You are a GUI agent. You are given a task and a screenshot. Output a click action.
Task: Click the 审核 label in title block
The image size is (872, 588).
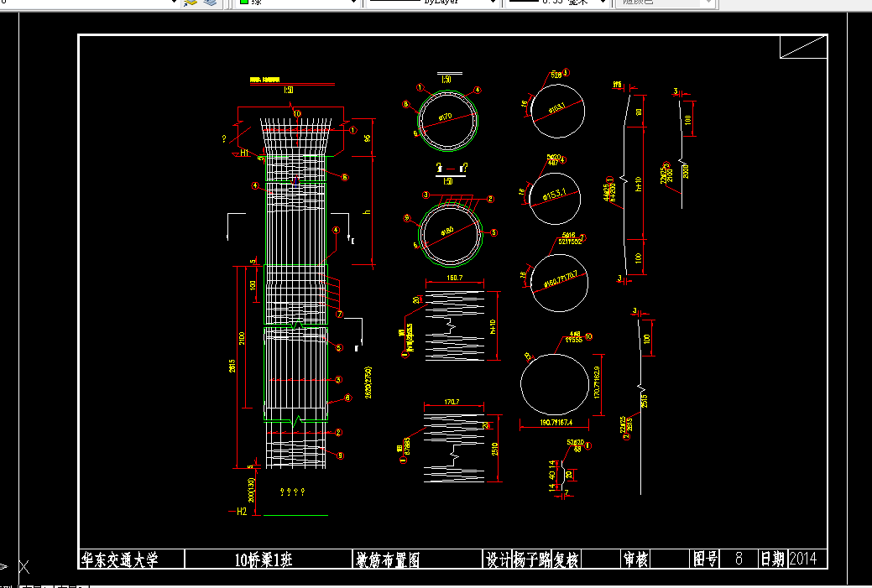635,559
